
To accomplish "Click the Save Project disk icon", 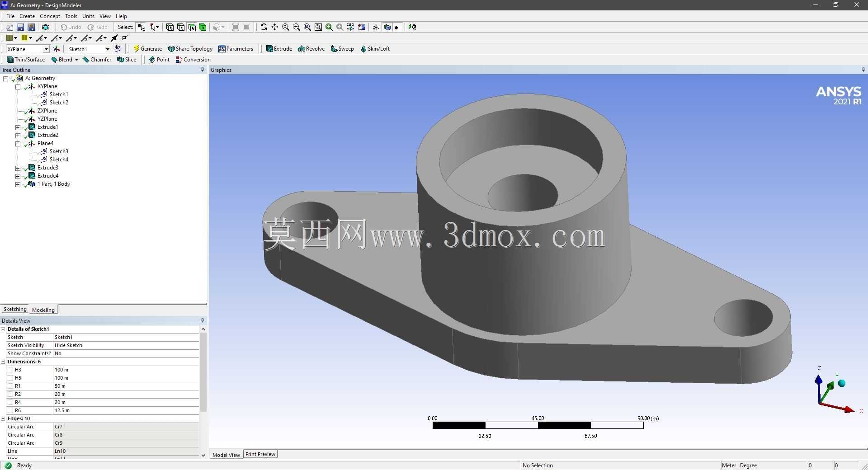I will (20, 27).
